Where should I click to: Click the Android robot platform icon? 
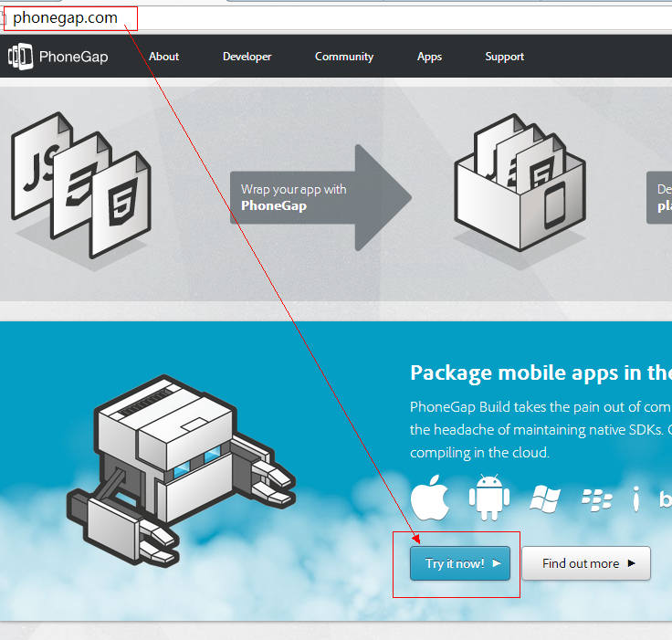click(x=488, y=498)
